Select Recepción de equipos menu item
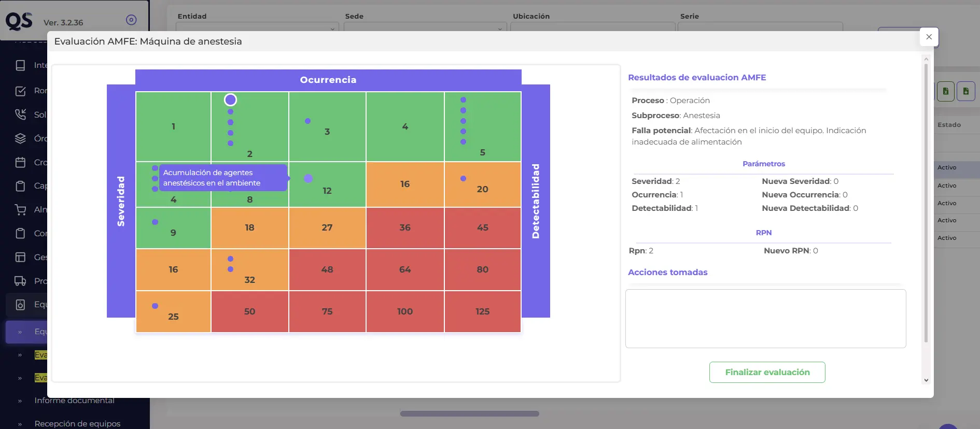This screenshot has height=429, width=980. tap(77, 423)
